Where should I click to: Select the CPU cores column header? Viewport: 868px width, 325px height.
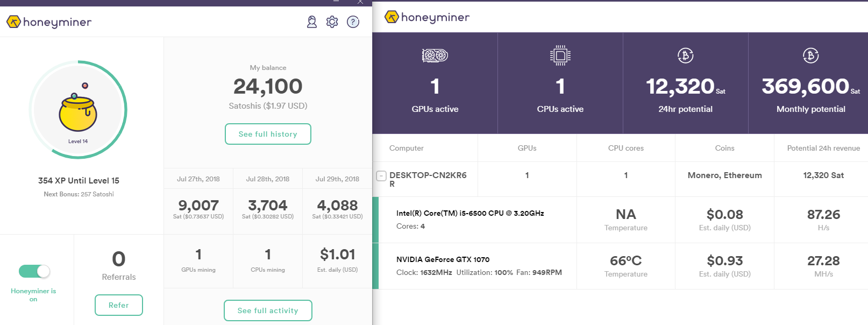click(626, 148)
